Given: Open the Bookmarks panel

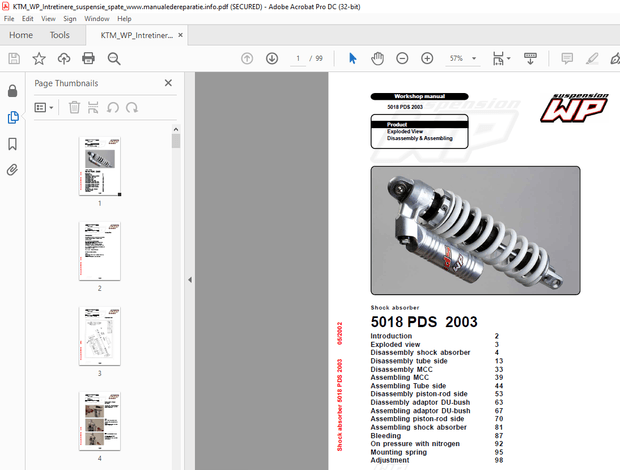Looking at the screenshot, I should pos(13,144).
